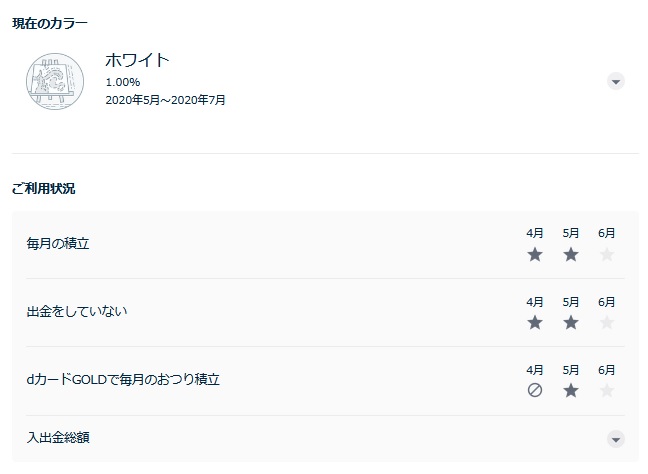Screen dimensions: 648x474
Task: Click faded June star for 出金をしていない
Action: (607, 322)
